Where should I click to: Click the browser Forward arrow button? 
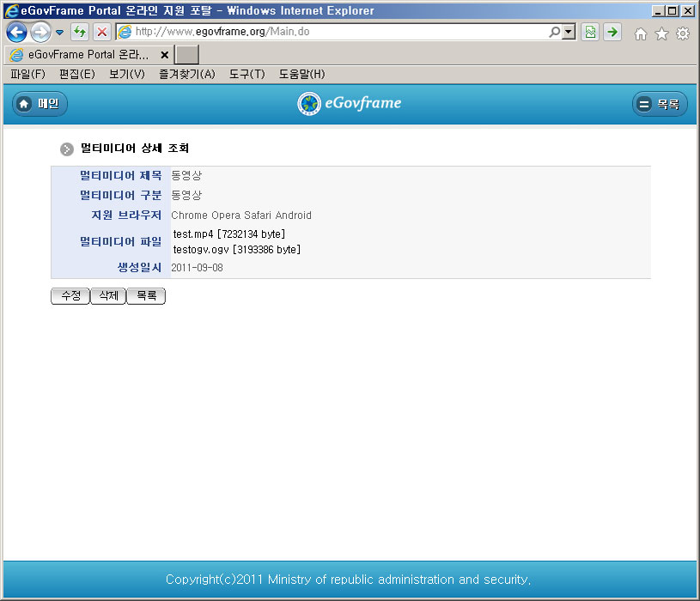pyautogui.click(x=40, y=33)
